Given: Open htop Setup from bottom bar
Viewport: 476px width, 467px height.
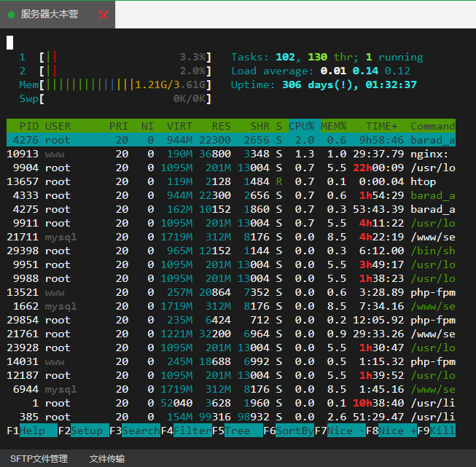Looking at the screenshot, I should pyautogui.click(x=89, y=431).
